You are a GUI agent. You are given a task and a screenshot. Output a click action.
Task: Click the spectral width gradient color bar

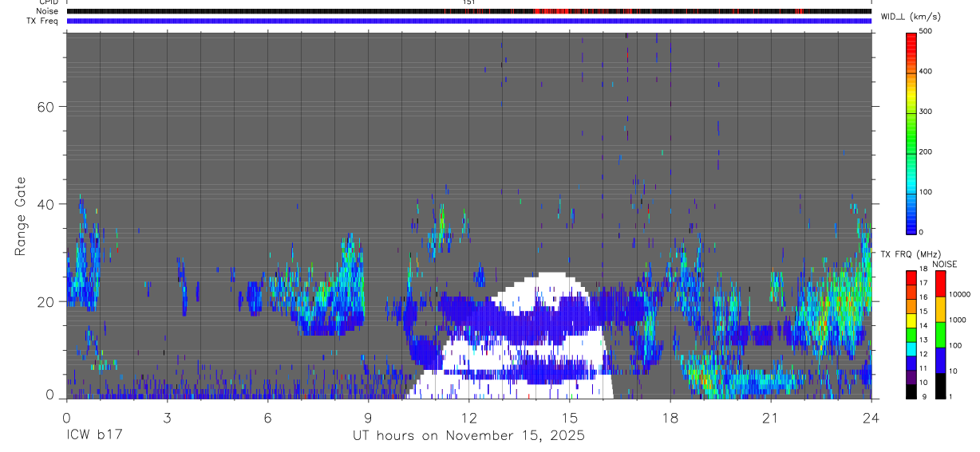(x=912, y=132)
